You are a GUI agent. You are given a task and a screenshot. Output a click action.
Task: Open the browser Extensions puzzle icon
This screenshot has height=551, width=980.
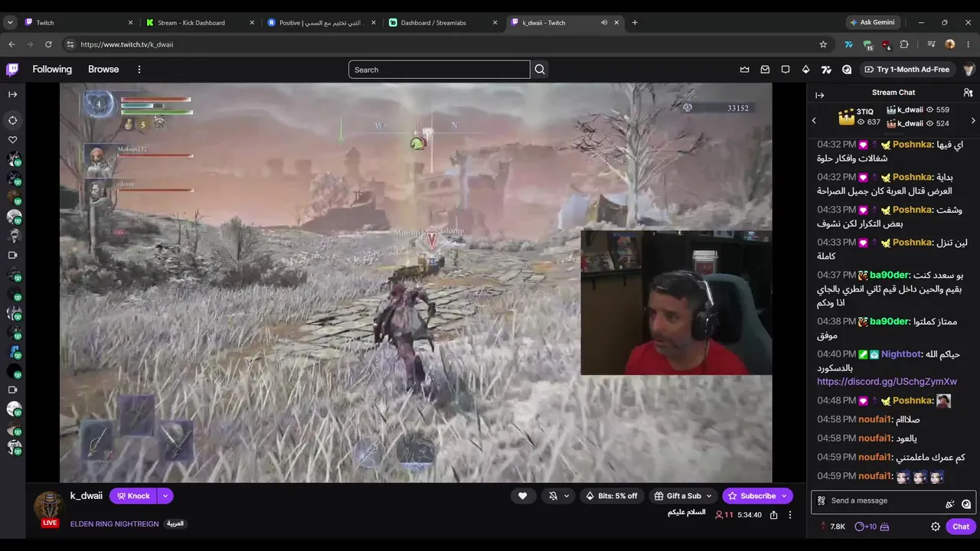pos(904,44)
